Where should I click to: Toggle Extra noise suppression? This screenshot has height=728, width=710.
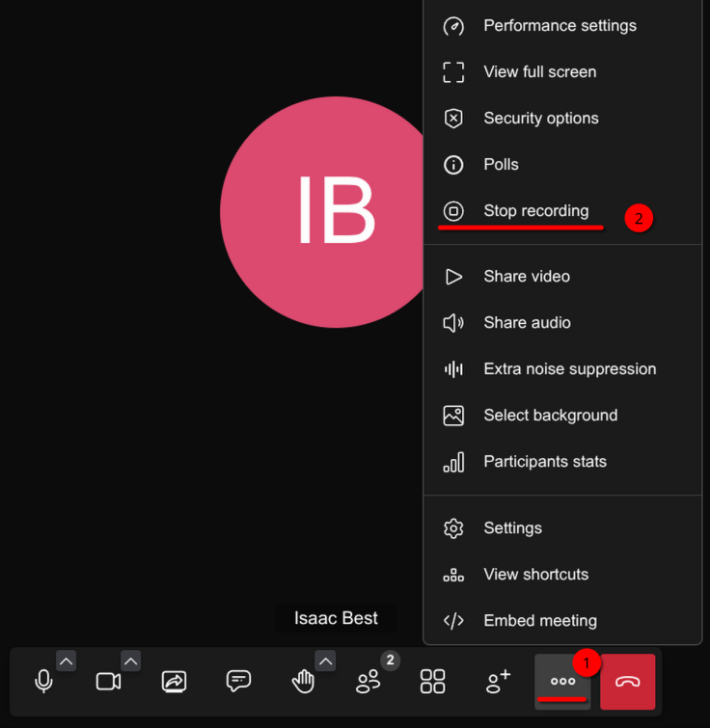pyautogui.click(x=562, y=369)
